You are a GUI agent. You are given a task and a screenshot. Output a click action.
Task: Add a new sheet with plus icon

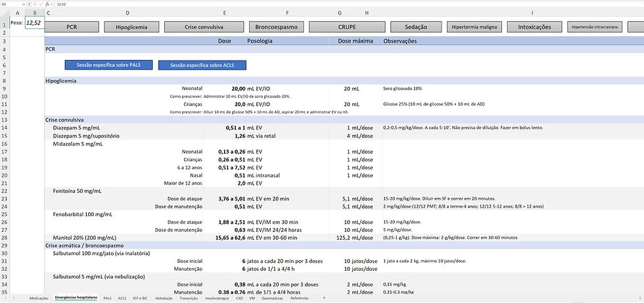[x=325, y=298]
